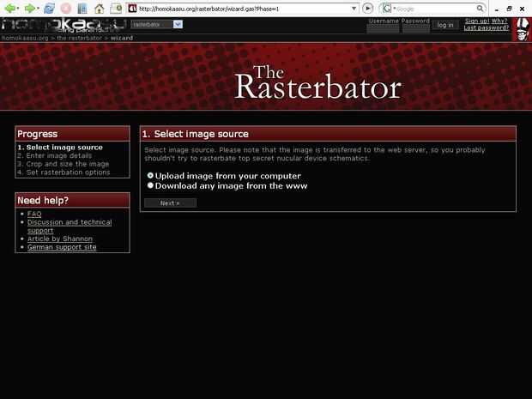Screen dimensions: 532x399
Task: Go back with the green back arrow
Action: [x=9, y=8]
